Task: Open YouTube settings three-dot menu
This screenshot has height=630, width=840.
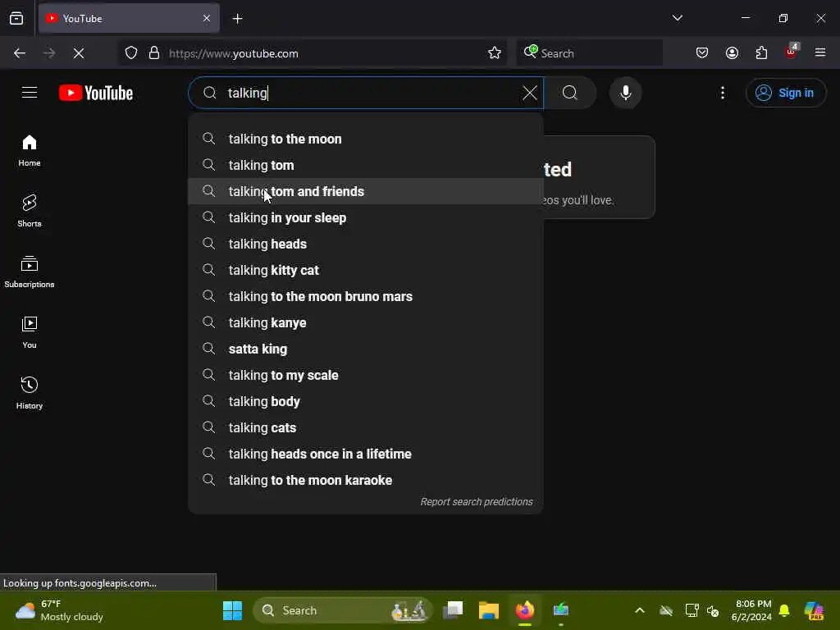Action: point(723,93)
